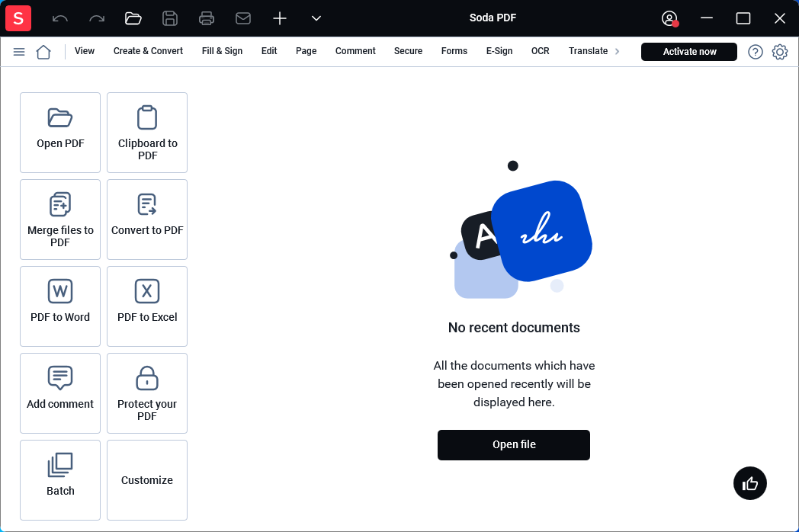The width and height of the screenshot is (799, 532).
Task: Select the Forms tab
Action: (x=454, y=51)
